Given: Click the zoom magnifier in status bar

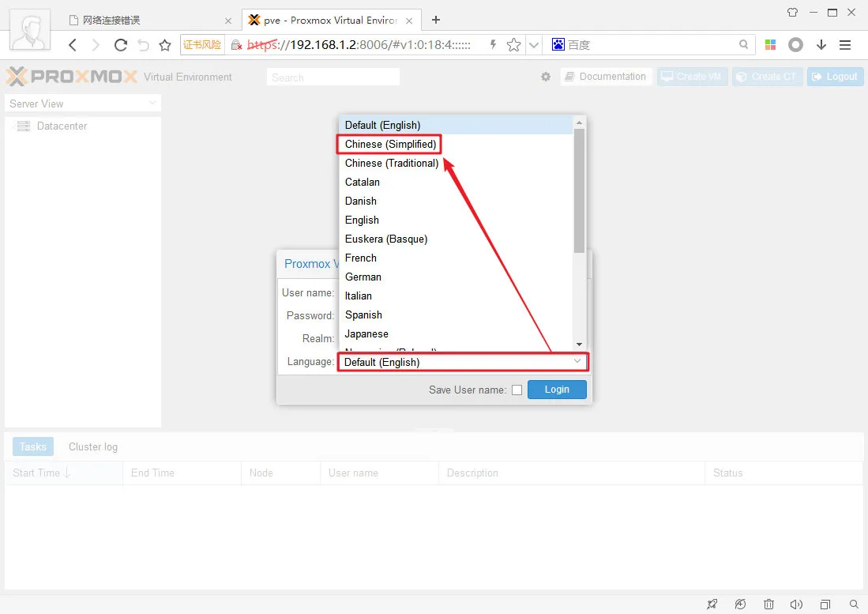Looking at the screenshot, I should 854,604.
